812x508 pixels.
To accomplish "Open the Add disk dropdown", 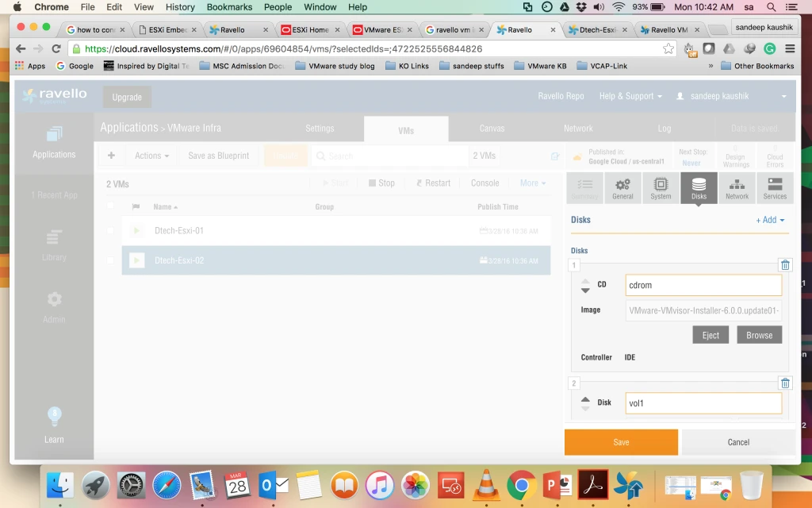I will pos(770,220).
